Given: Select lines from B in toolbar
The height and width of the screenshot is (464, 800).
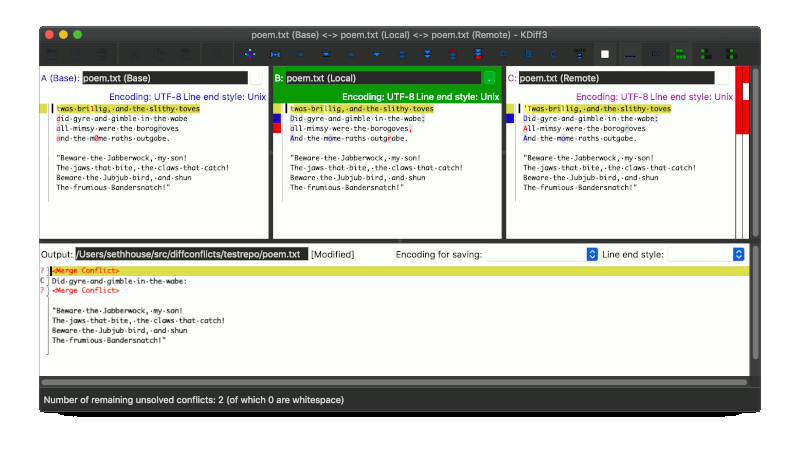Looking at the screenshot, I should coord(529,53).
